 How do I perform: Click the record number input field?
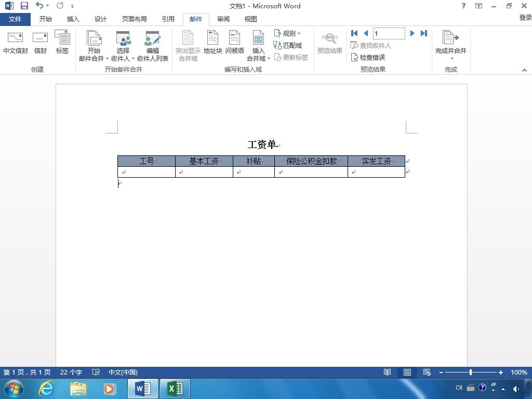[x=389, y=33]
